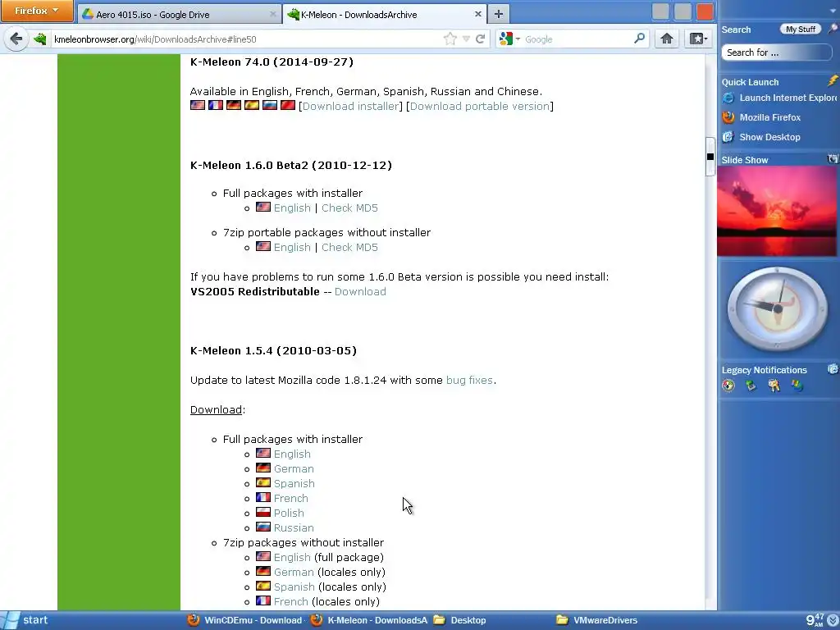Click the French flag under K-Meleon 74.0
The width and height of the screenshot is (840, 630).
pyautogui.click(x=216, y=105)
